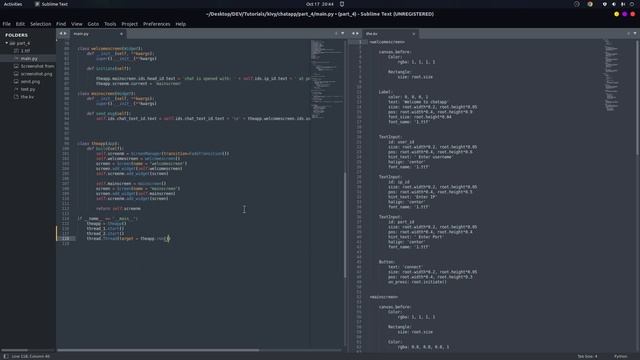Image resolution: width=640 pixels, height=360 pixels.
Task: Open left pane tab list dropdown
Action: tap(342, 33)
